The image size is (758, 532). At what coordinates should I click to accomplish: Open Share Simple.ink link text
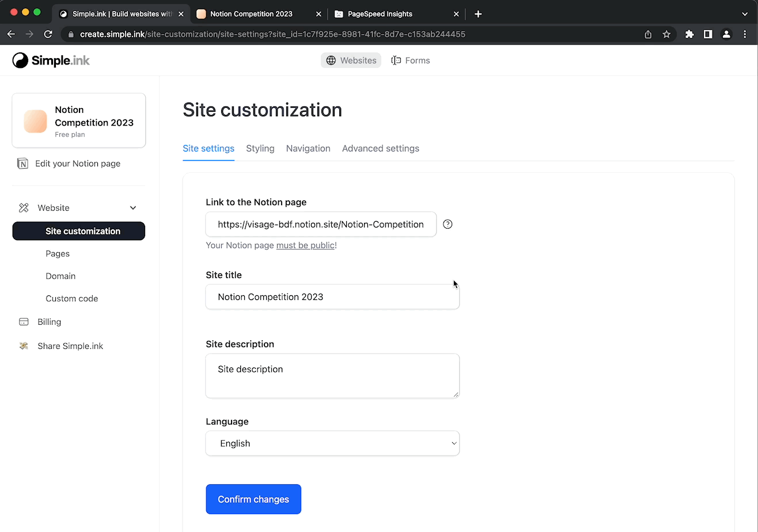click(x=70, y=346)
